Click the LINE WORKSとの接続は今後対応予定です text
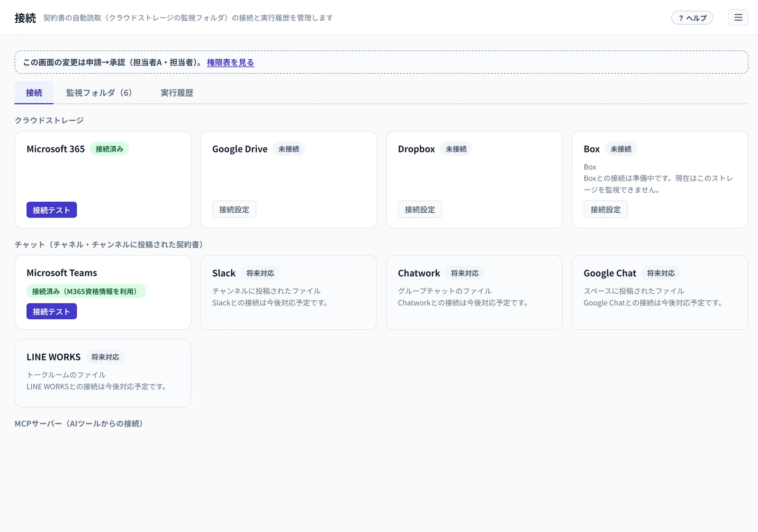The width and height of the screenshot is (758, 532). click(x=97, y=387)
